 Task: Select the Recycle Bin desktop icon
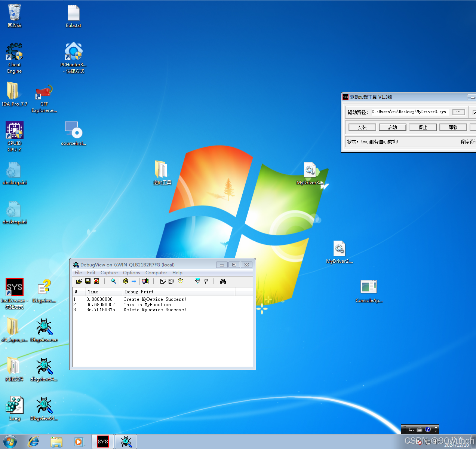click(x=15, y=16)
